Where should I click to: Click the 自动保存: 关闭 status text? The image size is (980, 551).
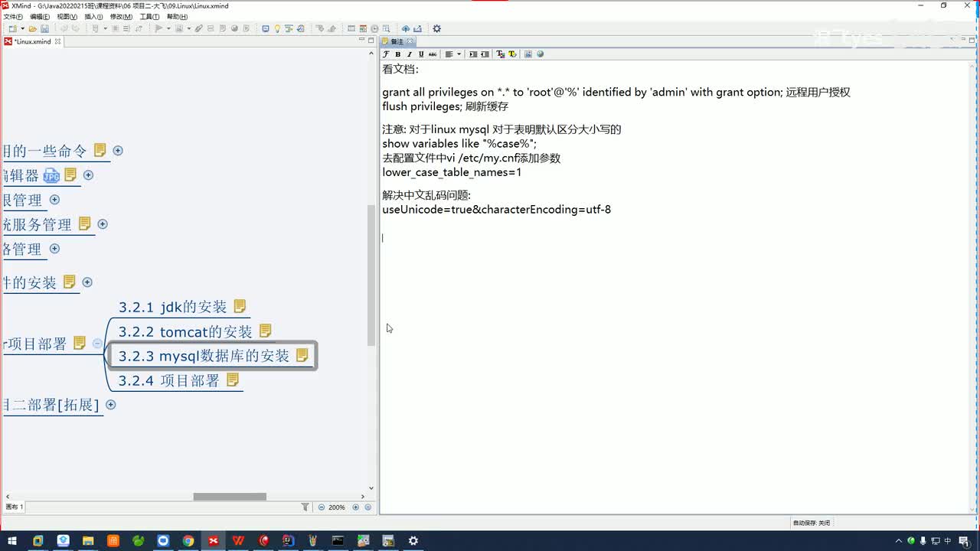812,523
